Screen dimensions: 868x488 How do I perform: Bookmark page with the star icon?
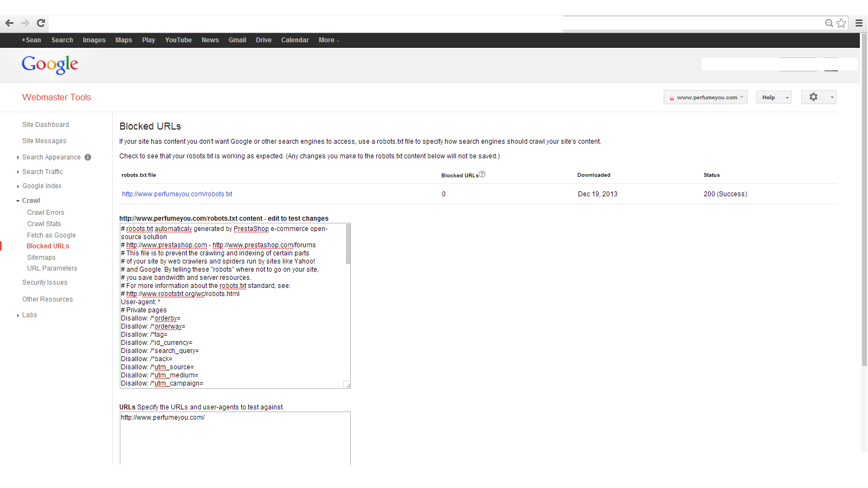pos(841,23)
